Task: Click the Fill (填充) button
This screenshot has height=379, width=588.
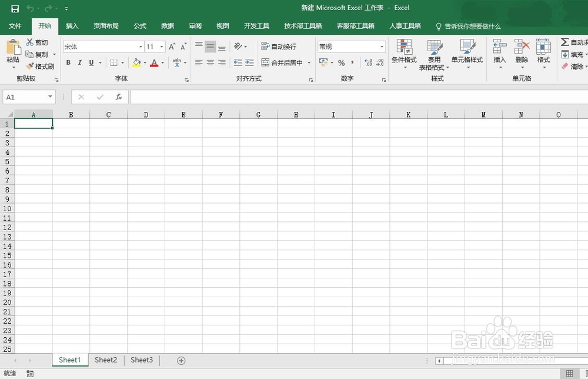Action: pos(574,54)
